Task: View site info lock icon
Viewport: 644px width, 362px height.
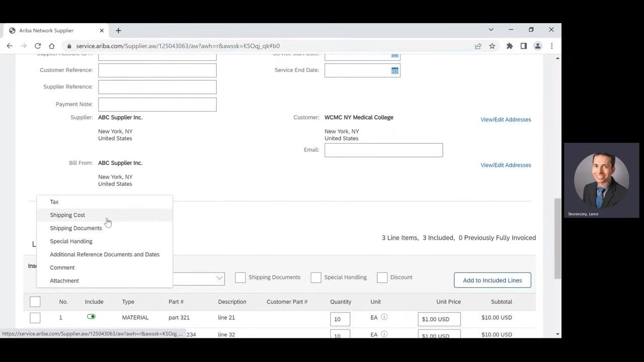Action: click(x=69, y=46)
